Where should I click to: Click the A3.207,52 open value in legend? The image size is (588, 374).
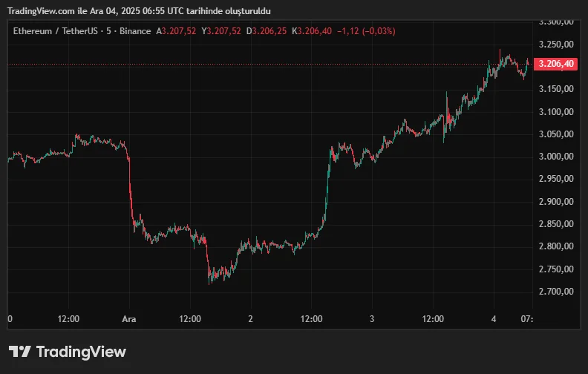pyautogui.click(x=177, y=31)
